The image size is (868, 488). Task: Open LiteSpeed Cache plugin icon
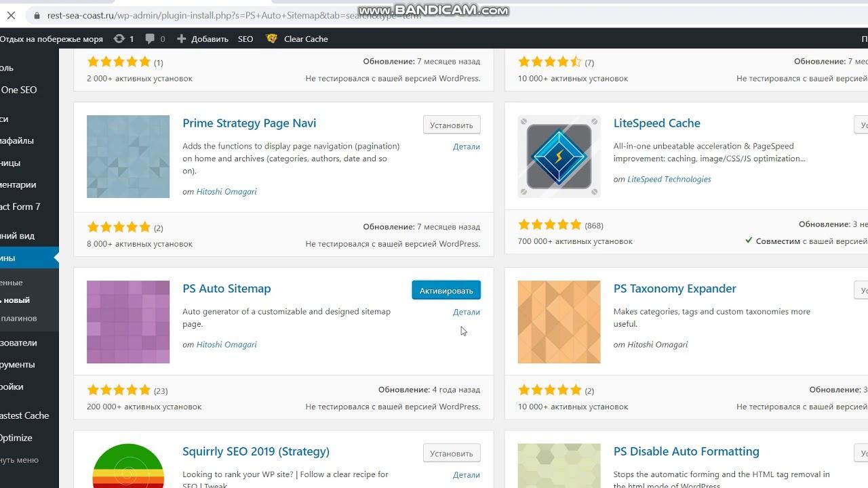point(559,157)
